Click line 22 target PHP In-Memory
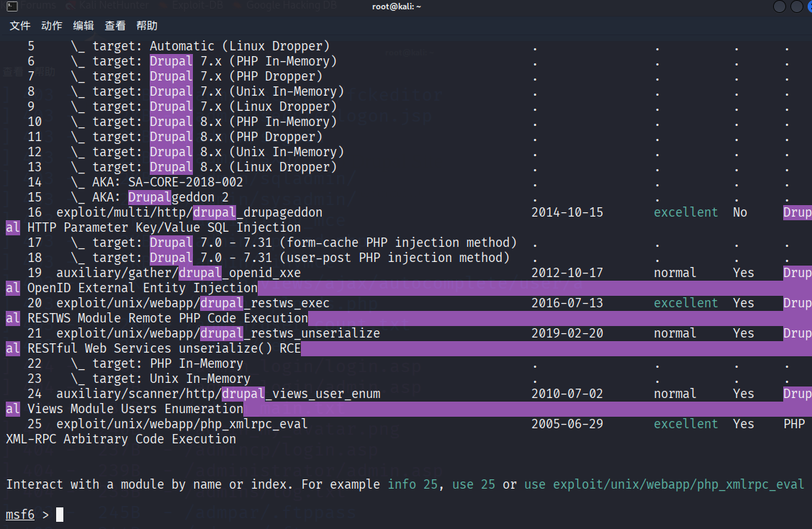This screenshot has height=529, width=812. [x=157, y=364]
